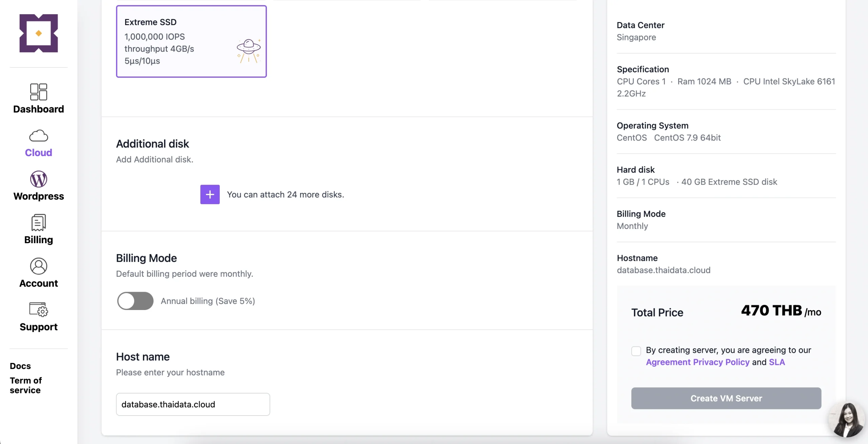Click the '1,000,000 IOPS' text on SSD card
Viewport: 868px width, 444px height.
(x=155, y=37)
